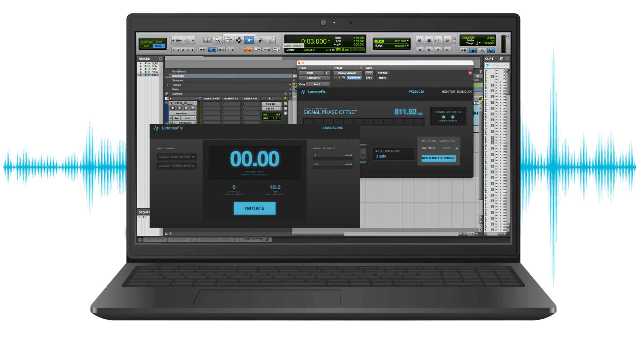This screenshot has height=337, width=644.
Task: Click the RECALIBRATE ENGINE button
Action: click(439, 158)
